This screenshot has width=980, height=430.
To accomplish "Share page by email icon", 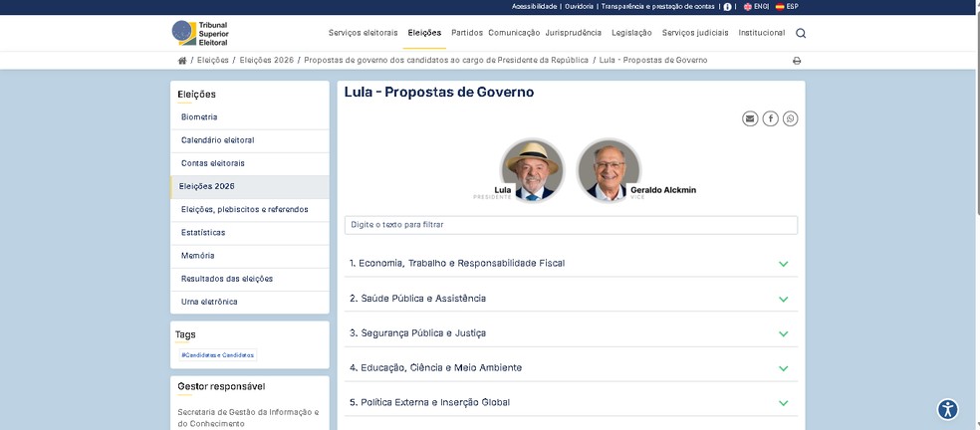I will tap(750, 118).
